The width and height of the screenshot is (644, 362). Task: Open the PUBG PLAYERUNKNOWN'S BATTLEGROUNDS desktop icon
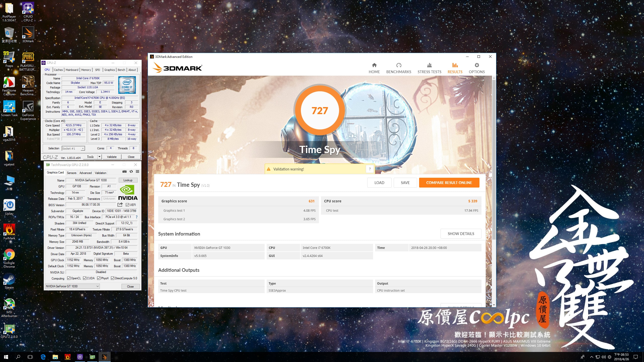point(28,61)
